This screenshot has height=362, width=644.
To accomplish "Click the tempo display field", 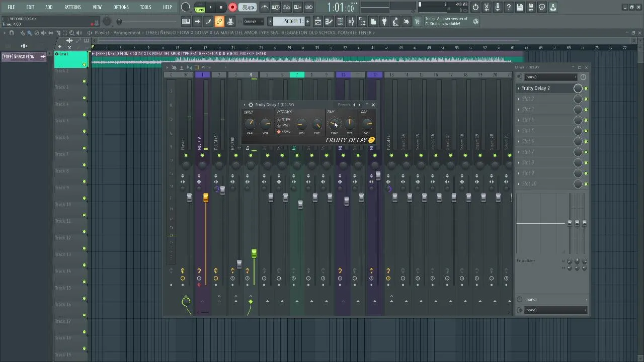I will (x=248, y=7).
